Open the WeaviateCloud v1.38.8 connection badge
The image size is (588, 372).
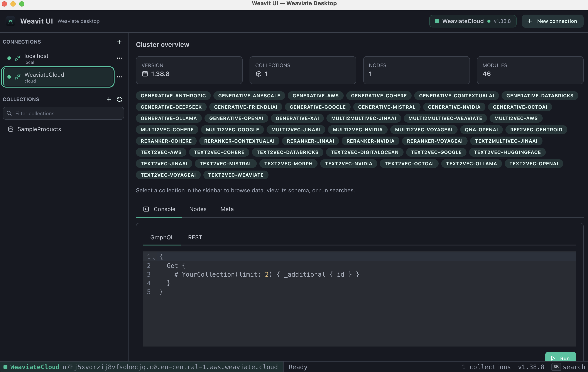tap(473, 21)
